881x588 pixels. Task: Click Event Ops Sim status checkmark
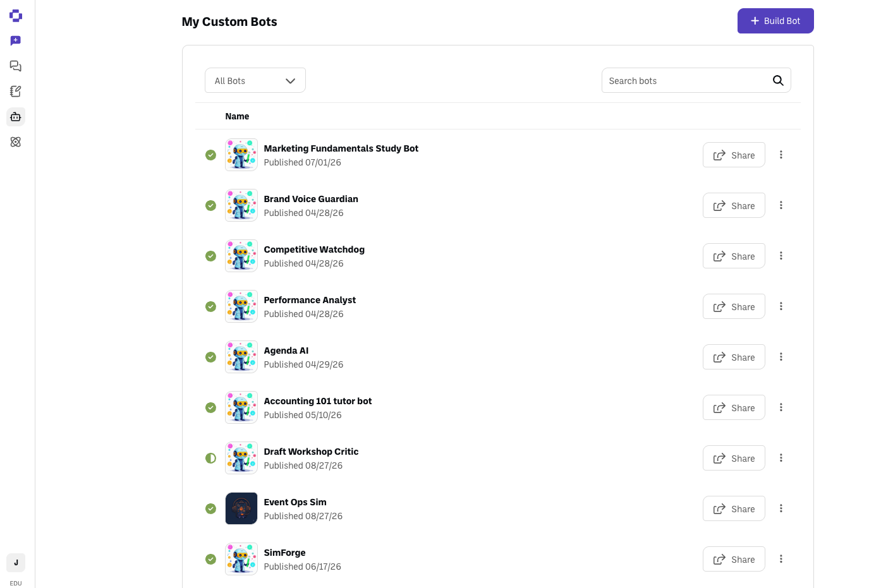coord(211,508)
